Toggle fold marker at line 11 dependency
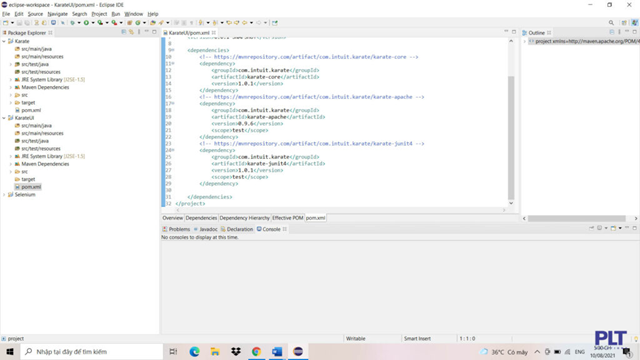 tap(173, 64)
